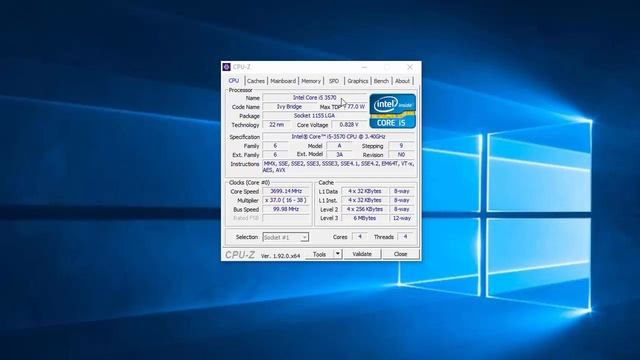Switch to the Caches tab
The width and height of the screenshot is (640, 360).
pos(256,81)
